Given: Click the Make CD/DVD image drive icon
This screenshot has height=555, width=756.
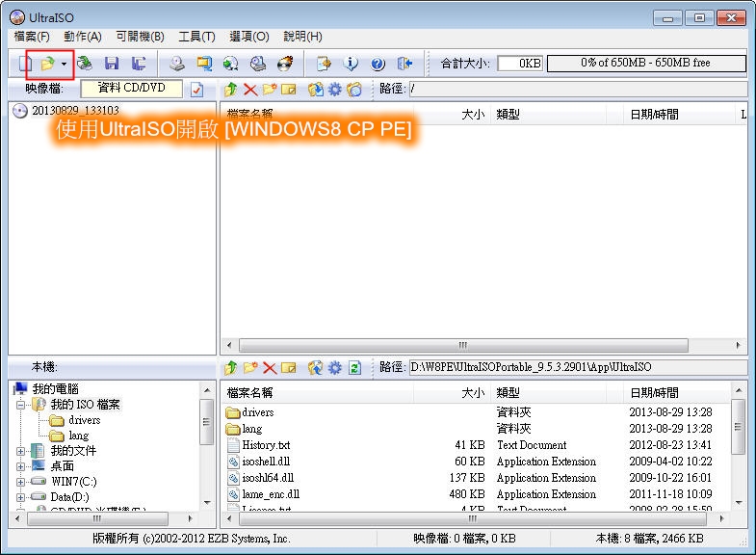Looking at the screenshot, I should 177,64.
